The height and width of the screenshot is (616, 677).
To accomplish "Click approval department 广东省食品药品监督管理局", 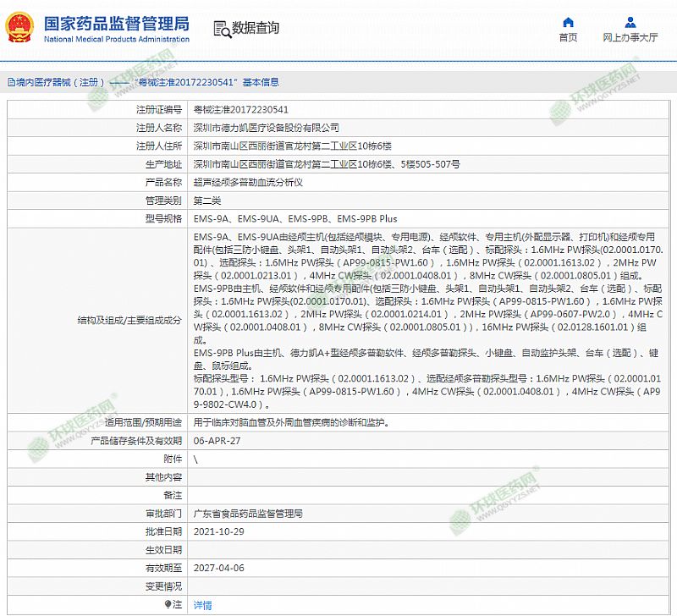I will 248,513.
